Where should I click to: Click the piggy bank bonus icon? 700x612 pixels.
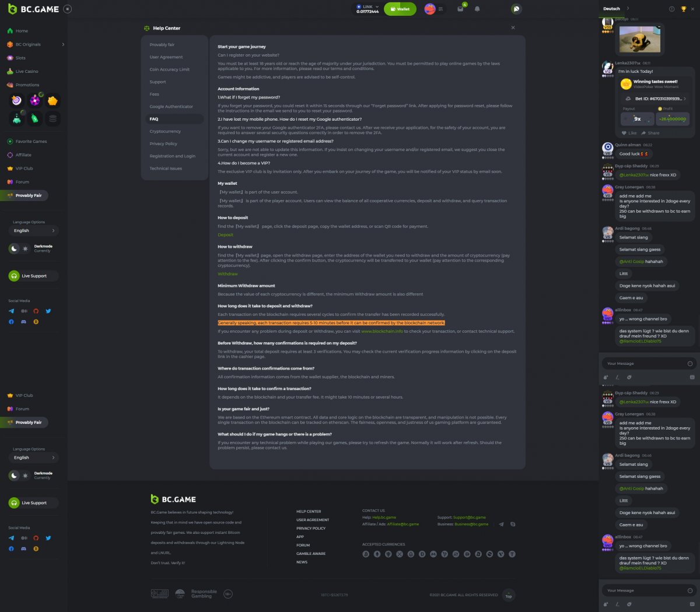(x=52, y=101)
